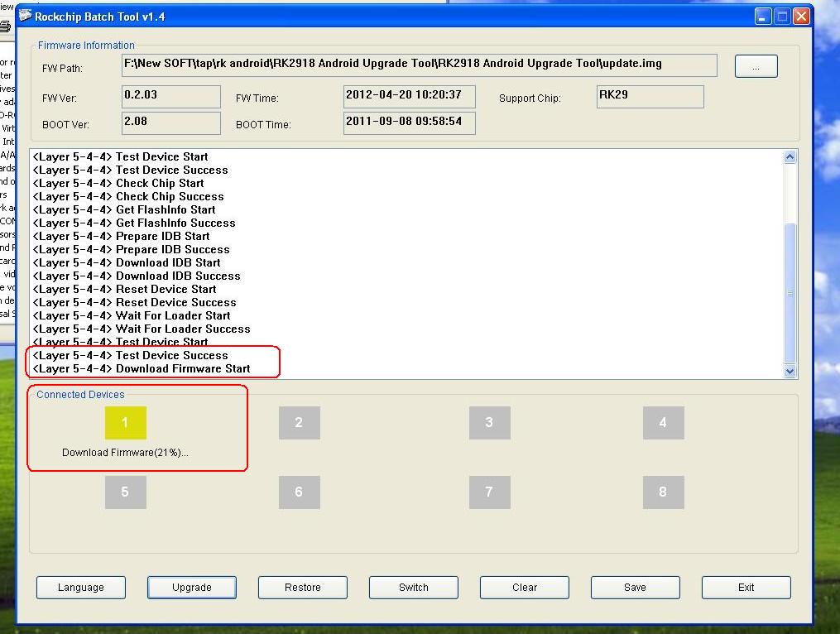Select device slot 7
The width and height of the screenshot is (840, 634).
(x=490, y=492)
